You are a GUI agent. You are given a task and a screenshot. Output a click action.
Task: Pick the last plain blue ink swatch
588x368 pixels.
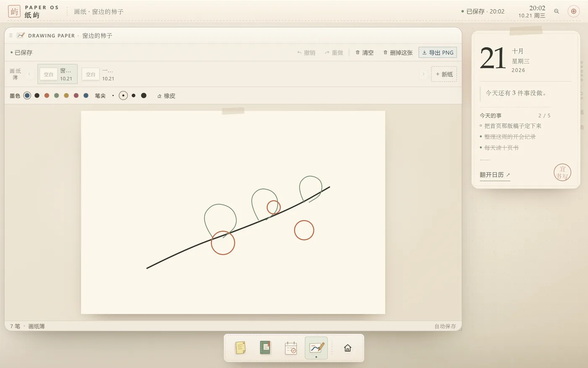pos(86,95)
